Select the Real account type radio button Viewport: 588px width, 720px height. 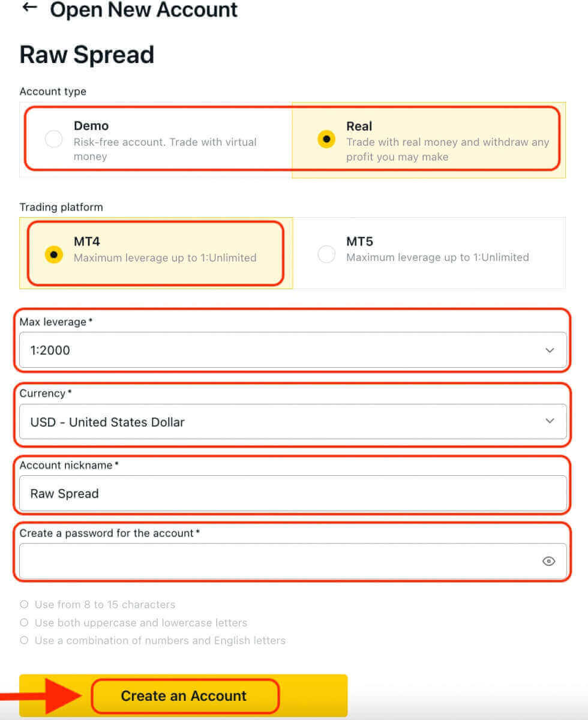[326, 139]
